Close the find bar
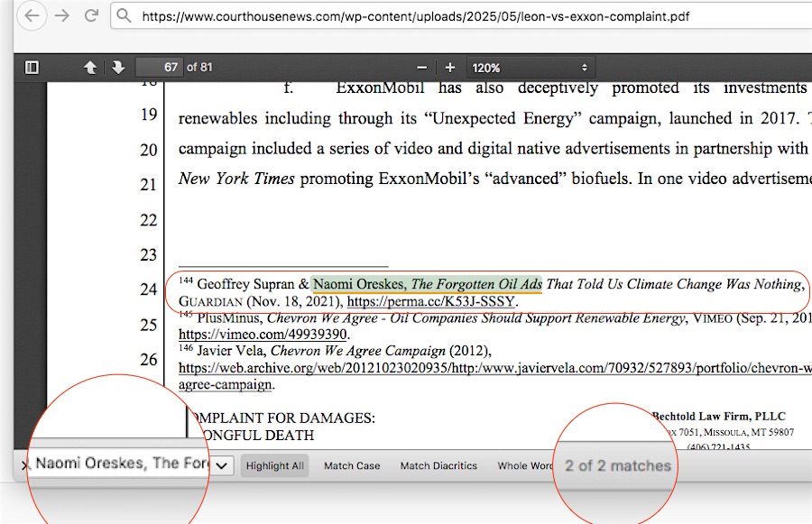Viewport: 812px width, 524px height. point(25,466)
